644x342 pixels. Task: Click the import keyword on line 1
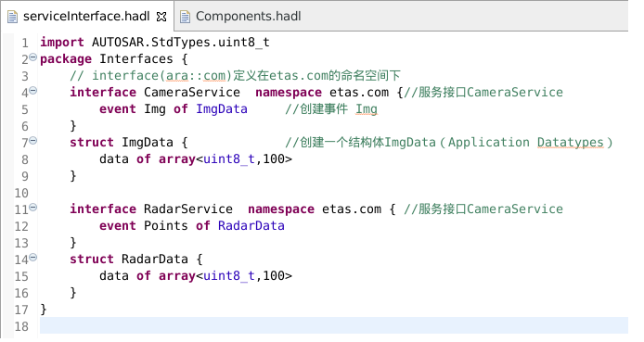click(62, 43)
